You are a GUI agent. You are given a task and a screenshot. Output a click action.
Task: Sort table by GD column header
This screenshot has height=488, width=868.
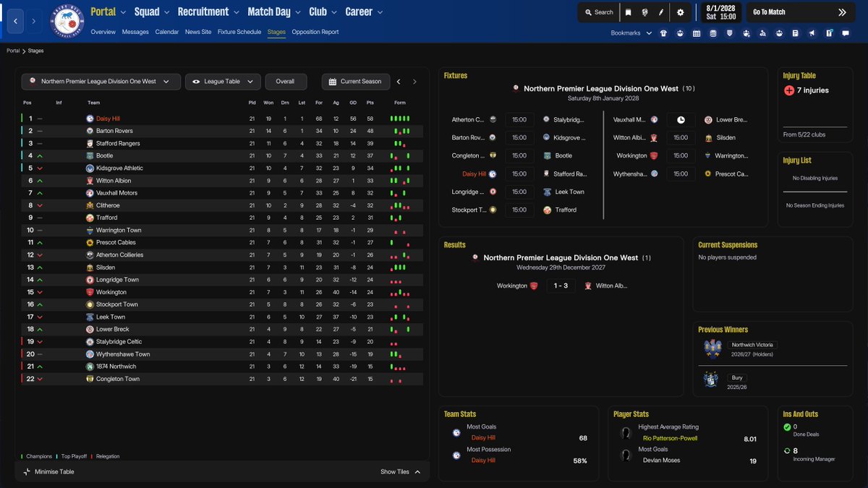353,103
